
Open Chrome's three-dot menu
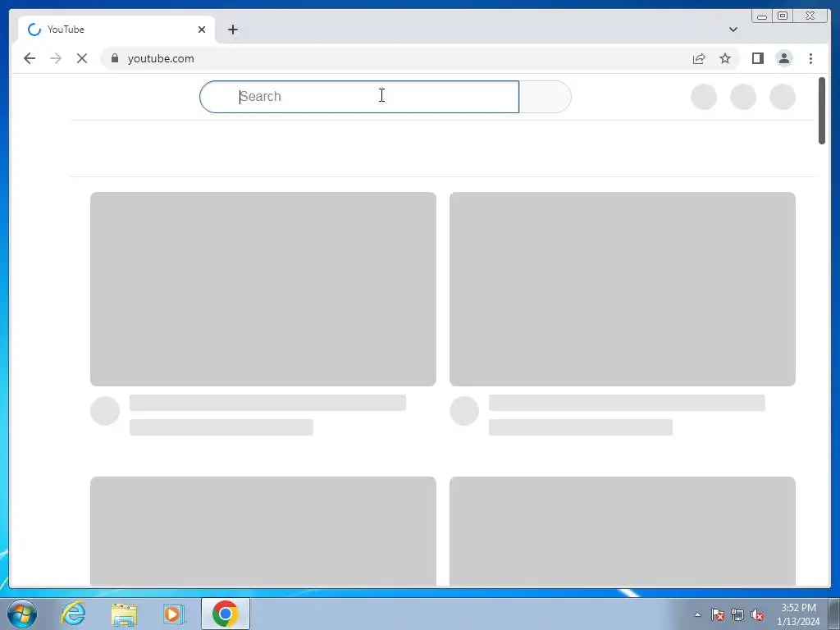[810, 58]
